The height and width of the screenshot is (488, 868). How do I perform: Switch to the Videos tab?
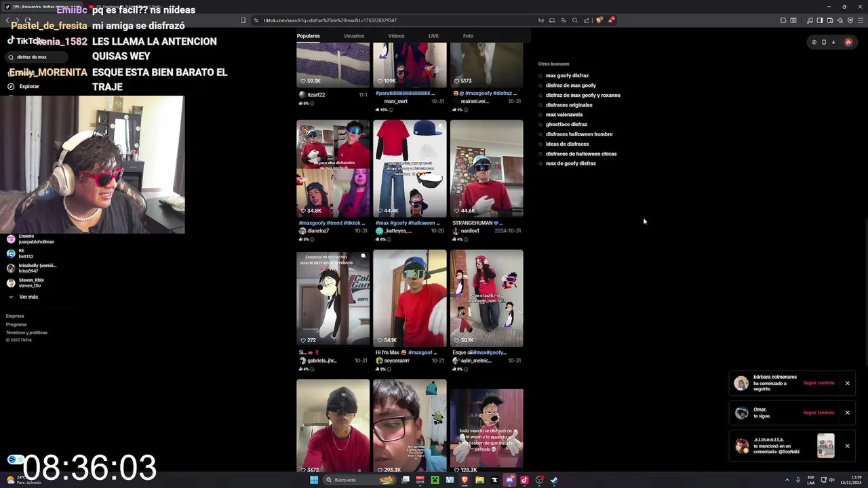pyautogui.click(x=396, y=36)
